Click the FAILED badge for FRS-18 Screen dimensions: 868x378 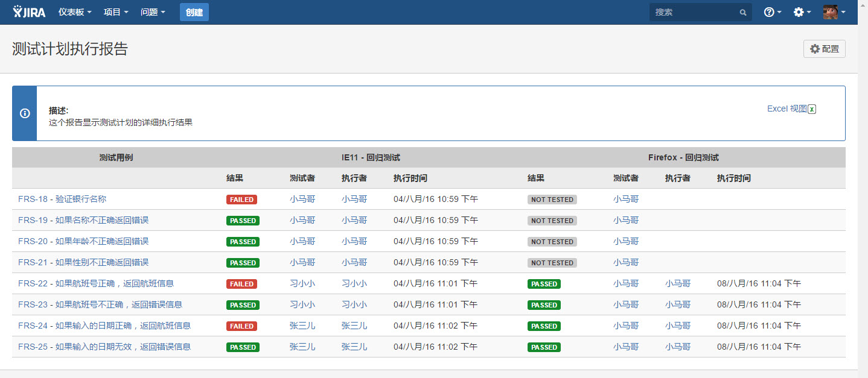coord(241,200)
